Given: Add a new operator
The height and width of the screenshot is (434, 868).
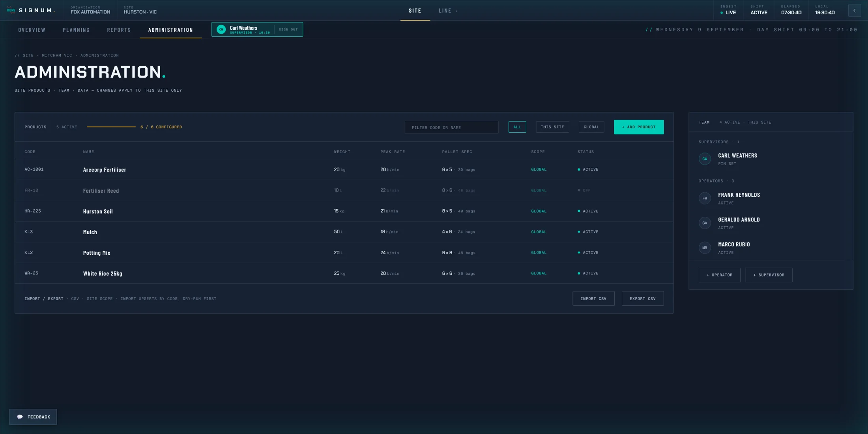Looking at the screenshot, I should tap(719, 275).
